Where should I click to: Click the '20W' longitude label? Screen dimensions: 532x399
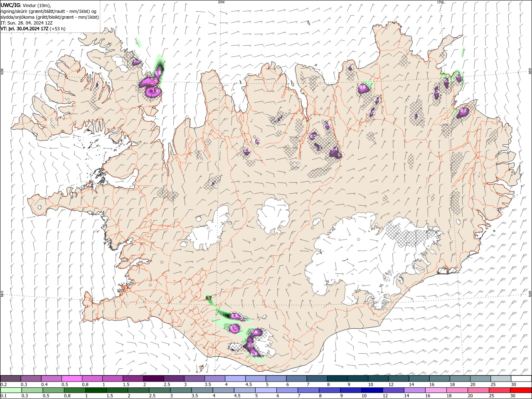point(221,2)
